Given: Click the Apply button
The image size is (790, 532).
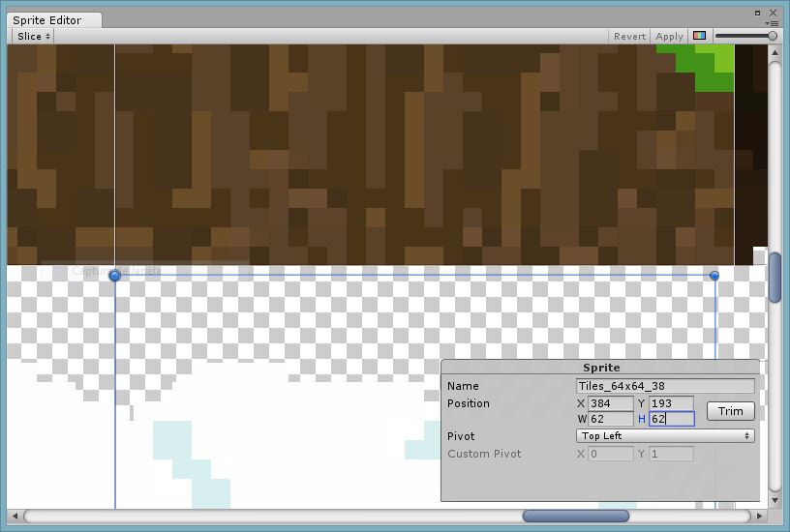Looking at the screenshot, I should coord(669,36).
